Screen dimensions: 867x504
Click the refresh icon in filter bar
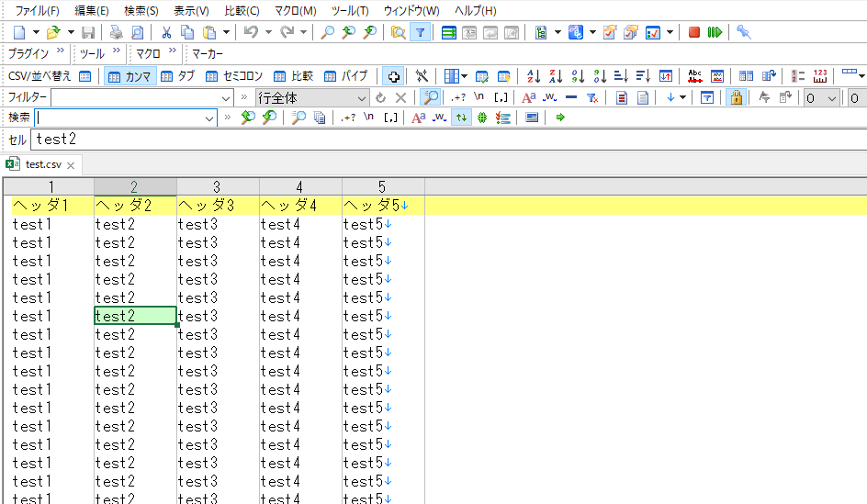[x=380, y=98]
